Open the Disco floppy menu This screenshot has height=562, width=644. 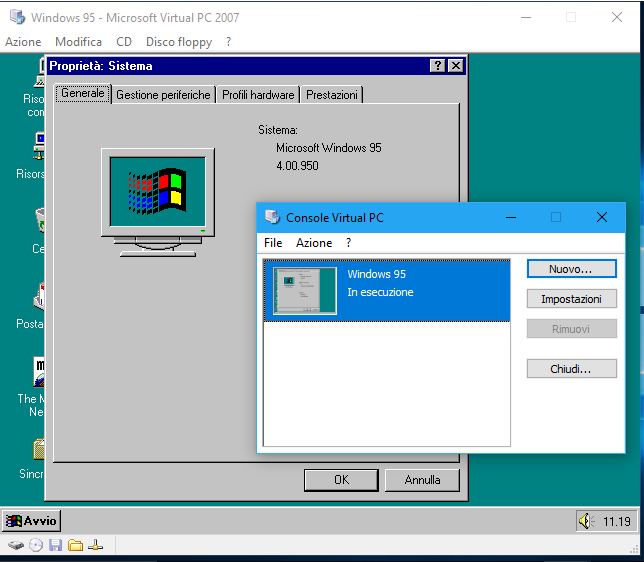[x=179, y=42]
